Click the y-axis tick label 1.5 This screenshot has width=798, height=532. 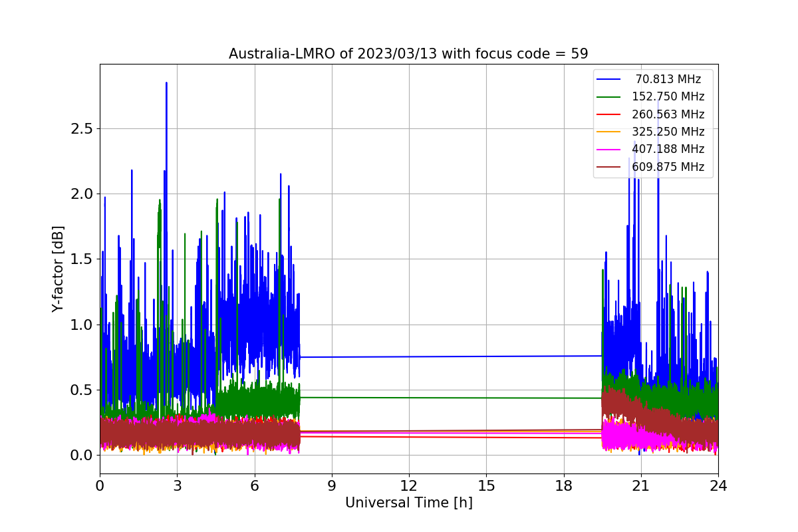pos(82,259)
